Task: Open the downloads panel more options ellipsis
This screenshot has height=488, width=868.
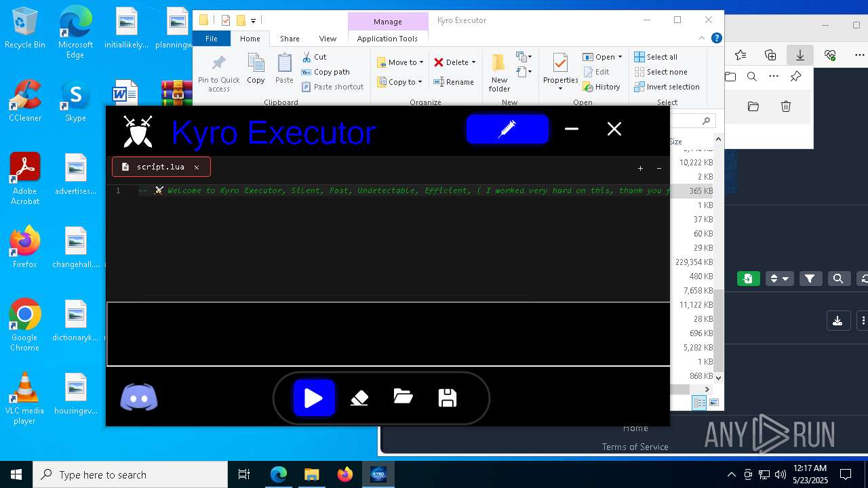Action: pos(774,77)
